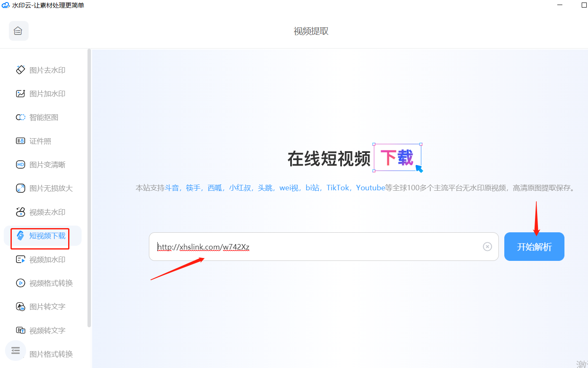Open 图片去水印 menu item
The image size is (588, 368).
pos(42,70)
